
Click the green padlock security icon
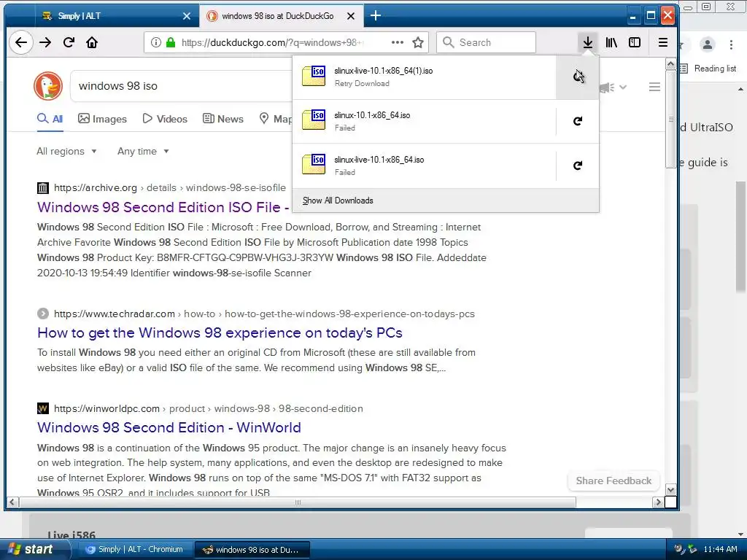[x=171, y=42]
